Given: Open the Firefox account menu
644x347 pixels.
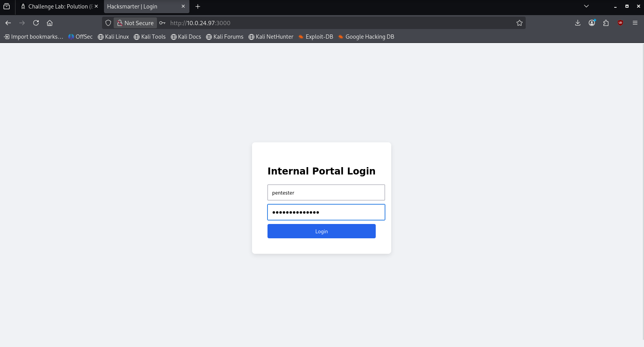Looking at the screenshot, I should [x=592, y=23].
